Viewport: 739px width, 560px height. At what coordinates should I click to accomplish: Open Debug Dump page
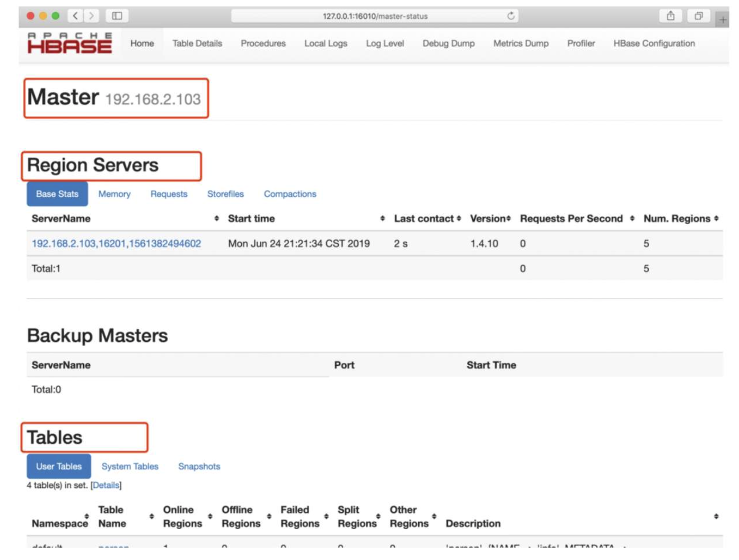448,43
